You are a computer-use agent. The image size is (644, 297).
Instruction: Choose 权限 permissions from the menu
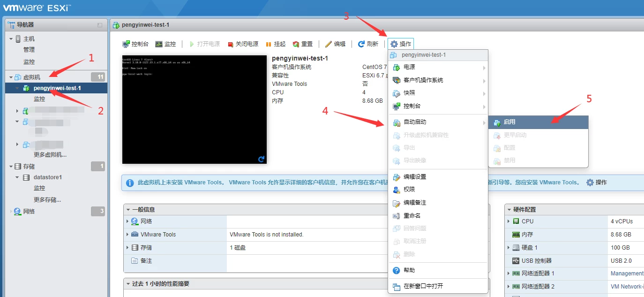(x=438, y=190)
